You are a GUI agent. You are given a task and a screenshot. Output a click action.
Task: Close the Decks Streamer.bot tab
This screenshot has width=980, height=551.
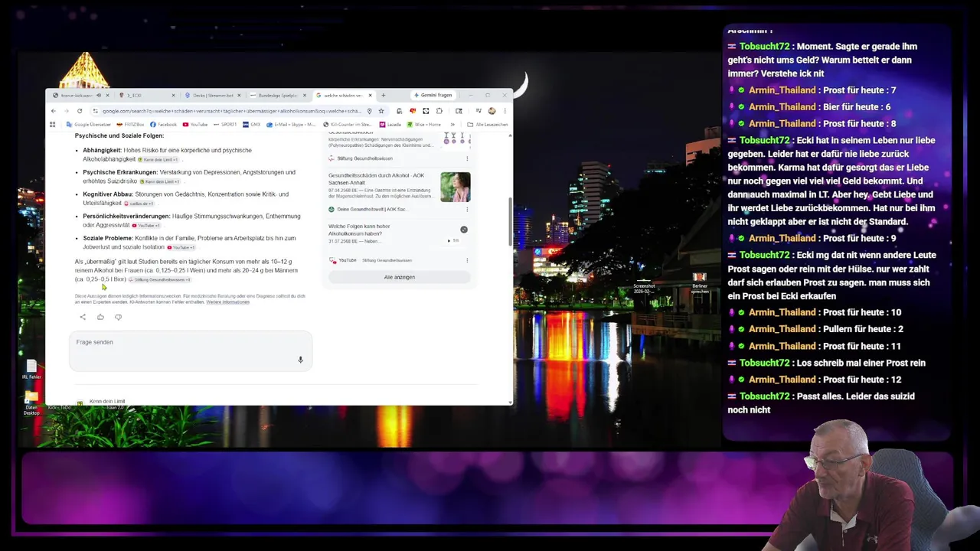point(240,96)
